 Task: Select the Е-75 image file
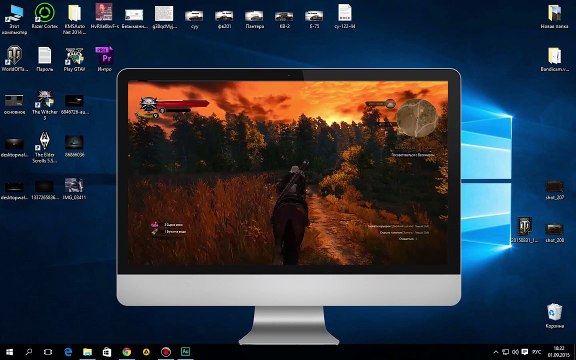point(314,19)
